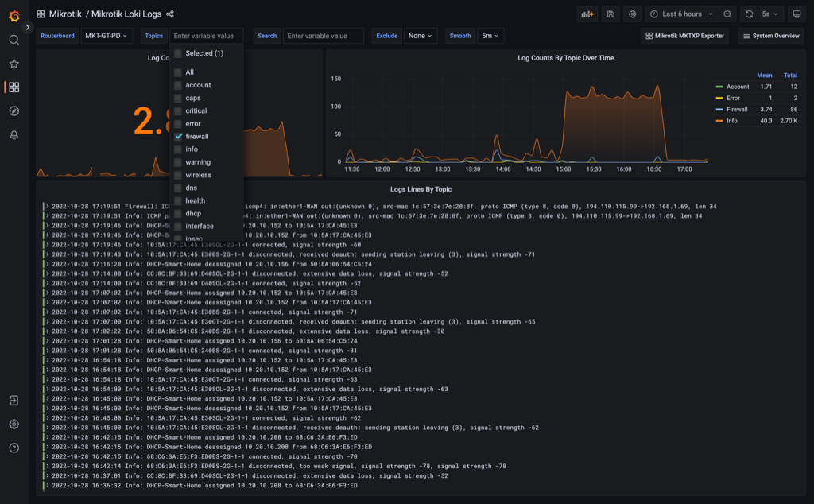
Task: Open Log Counts By Topic Over Time title
Action: [x=565, y=58]
